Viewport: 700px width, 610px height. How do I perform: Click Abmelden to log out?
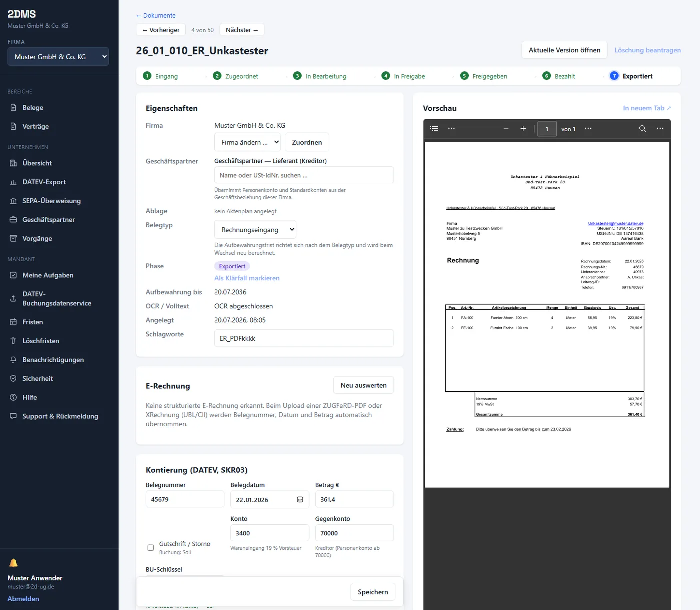(x=23, y=599)
